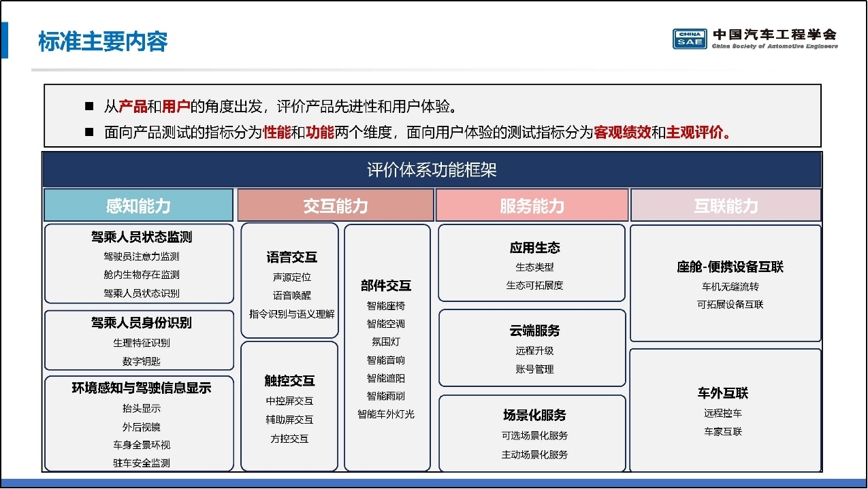Click the text 方控交互
Image resolution: width=868 pixels, height=489 pixels.
coord(290,439)
